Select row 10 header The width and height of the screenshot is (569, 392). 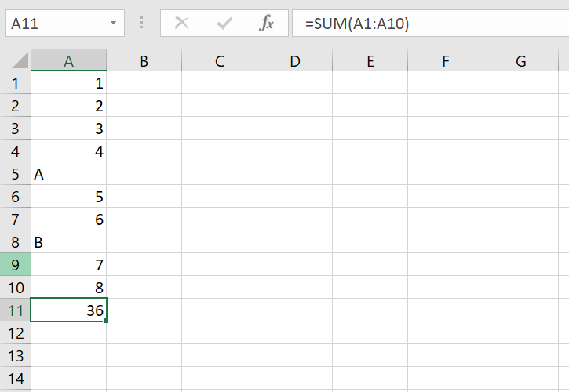(15, 287)
